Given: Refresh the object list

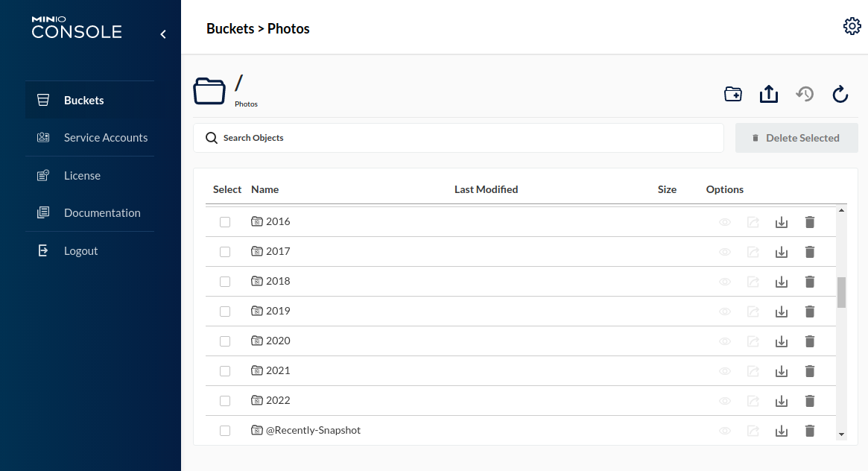Looking at the screenshot, I should 840,94.
